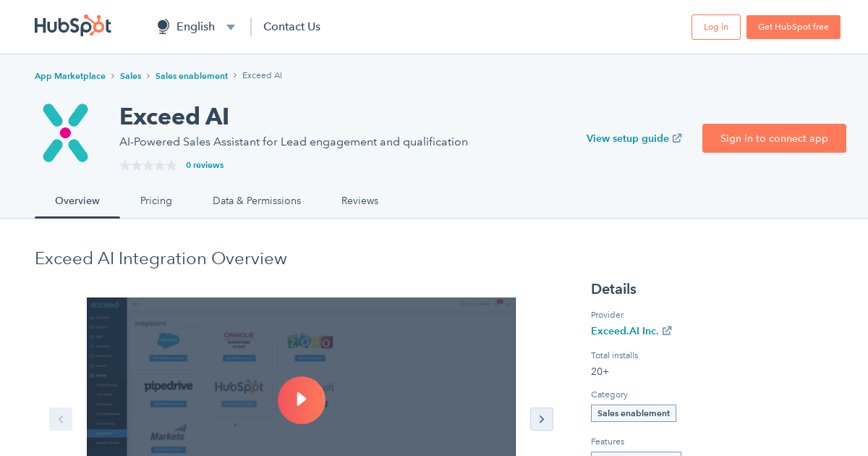The width and height of the screenshot is (868, 456).
Task: Click the Exceed AI app logo
Action: point(64,132)
